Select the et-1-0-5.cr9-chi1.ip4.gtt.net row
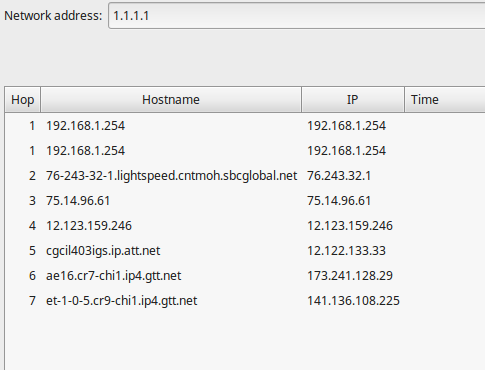 pos(245,301)
